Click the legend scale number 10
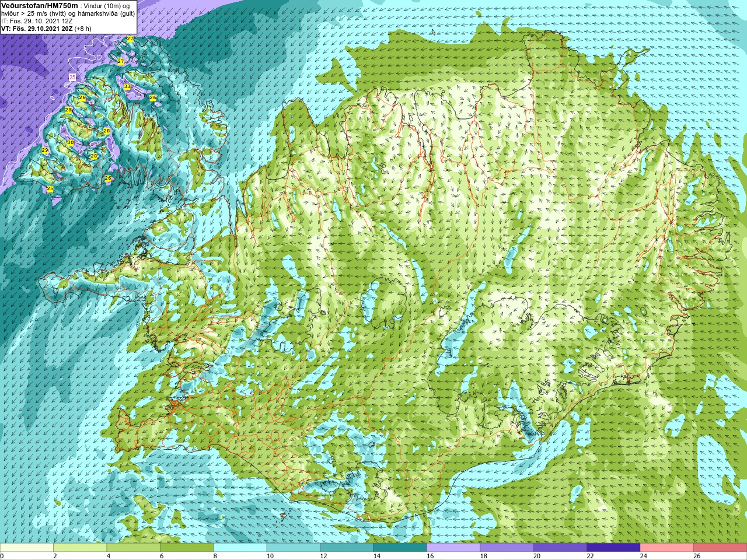This screenshot has width=747, height=560. click(x=270, y=556)
